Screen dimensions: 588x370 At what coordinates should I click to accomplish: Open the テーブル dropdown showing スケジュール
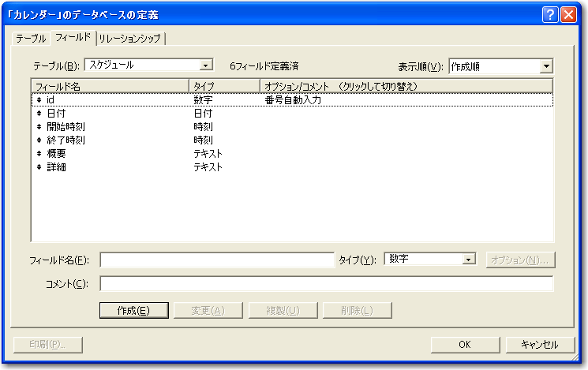(206, 65)
